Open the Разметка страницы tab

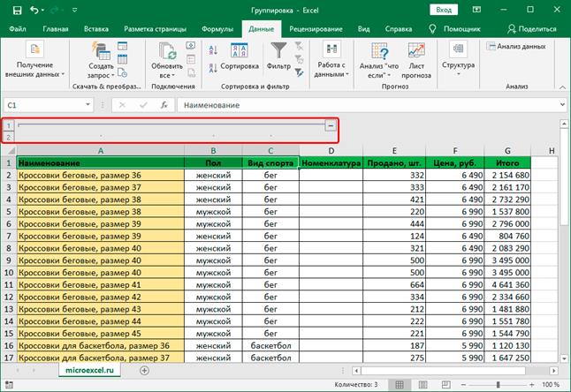click(x=155, y=29)
